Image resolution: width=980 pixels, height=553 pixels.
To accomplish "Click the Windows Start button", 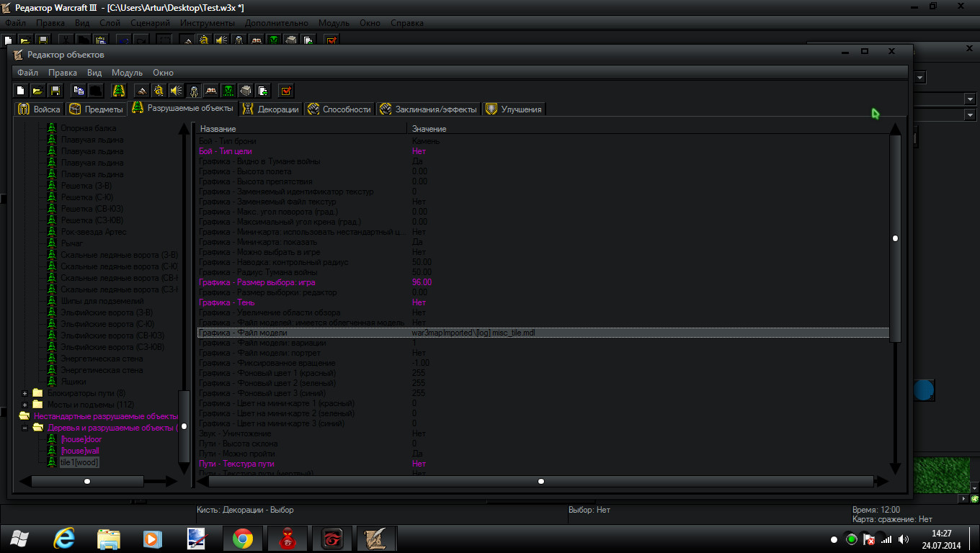I will tap(19, 539).
